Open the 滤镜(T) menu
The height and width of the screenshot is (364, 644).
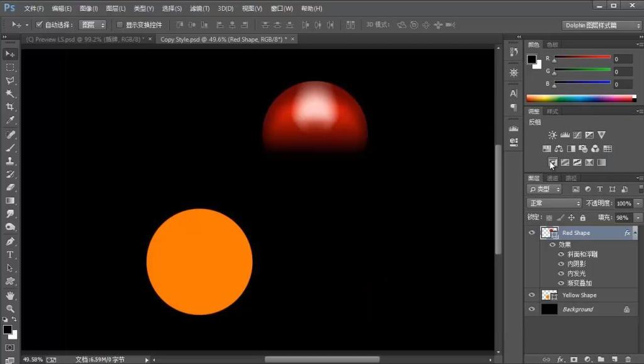(x=199, y=8)
